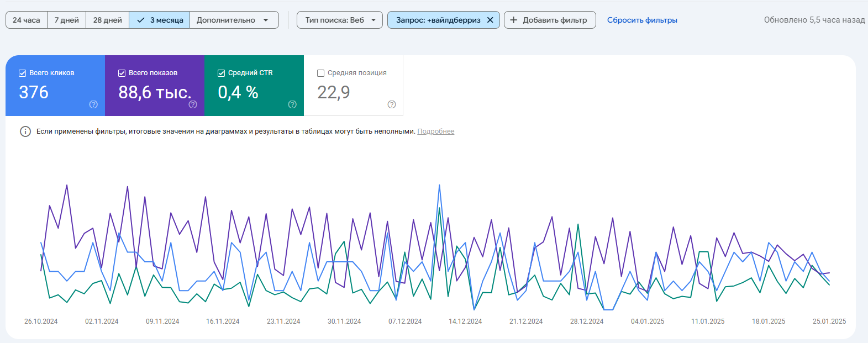Image resolution: width=868 pixels, height=343 pixels.
Task: Remove the Запрос: +вайлдберриз filter chip
Action: click(x=490, y=20)
